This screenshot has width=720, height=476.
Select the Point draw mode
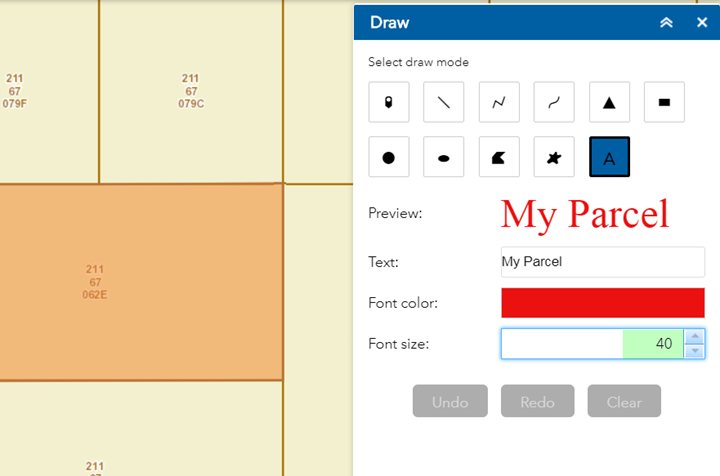tap(389, 102)
